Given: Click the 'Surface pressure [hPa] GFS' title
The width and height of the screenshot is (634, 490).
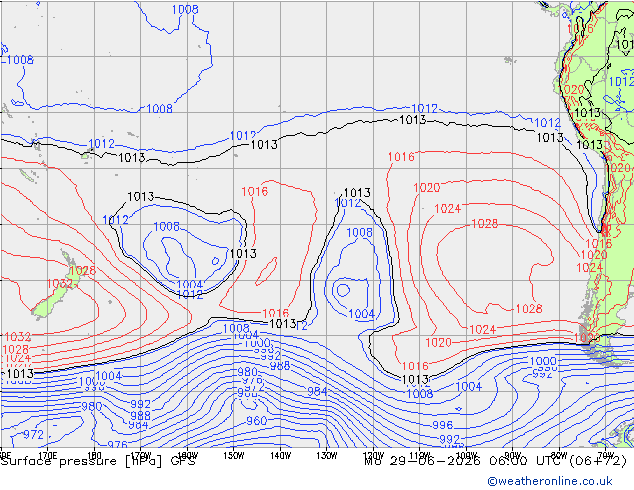Looking at the screenshot, I should (x=98, y=461).
